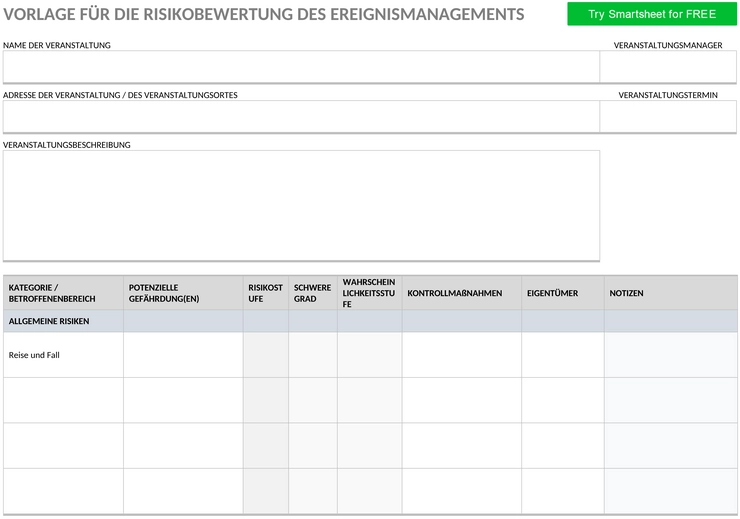Select the Adresse der Veranstaltung input field

tap(301, 117)
